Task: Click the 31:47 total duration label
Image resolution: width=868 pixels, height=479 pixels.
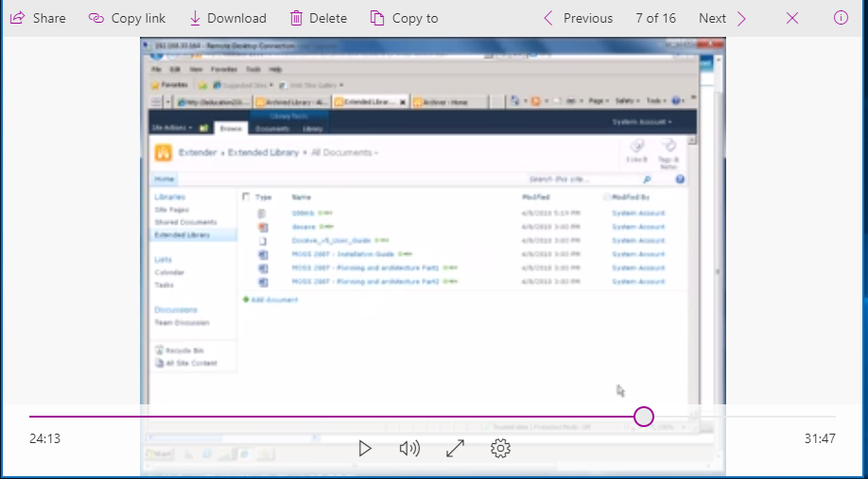Action: [820, 438]
